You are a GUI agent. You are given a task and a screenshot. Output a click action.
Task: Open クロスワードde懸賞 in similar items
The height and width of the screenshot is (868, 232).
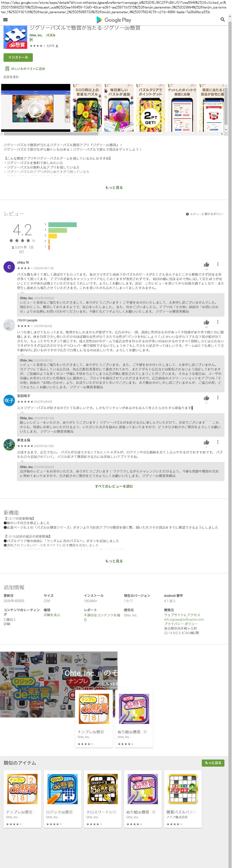click(102, 799)
